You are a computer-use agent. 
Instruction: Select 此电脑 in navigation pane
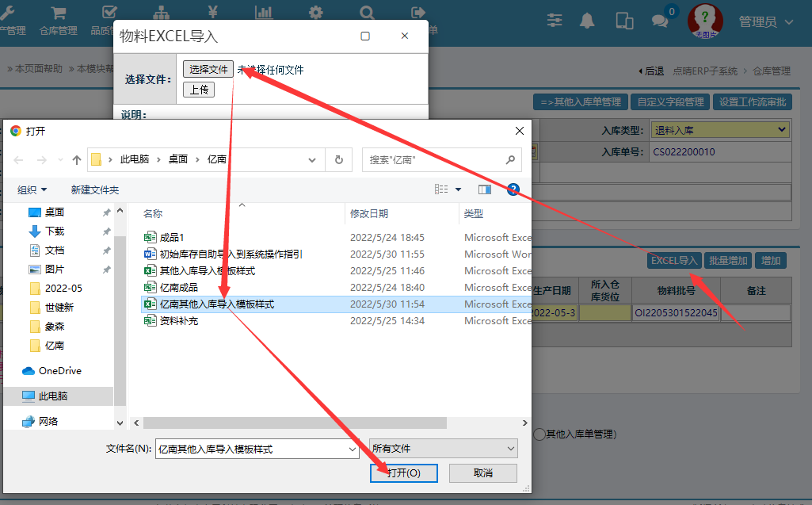(x=53, y=396)
